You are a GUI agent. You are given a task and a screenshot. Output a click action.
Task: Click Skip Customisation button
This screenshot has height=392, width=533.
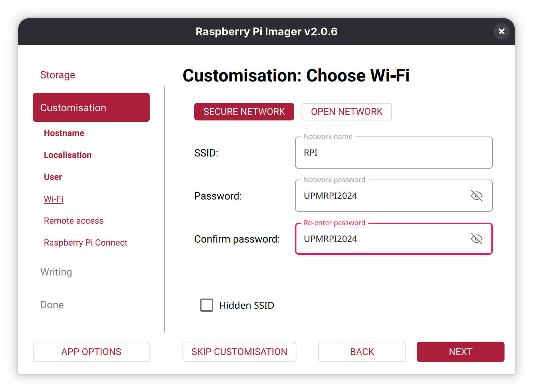239,352
